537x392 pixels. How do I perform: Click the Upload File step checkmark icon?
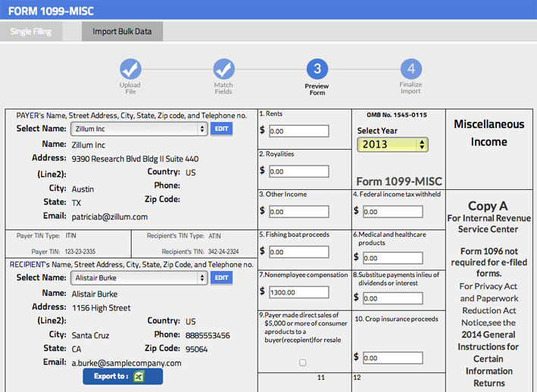tap(130, 70)
